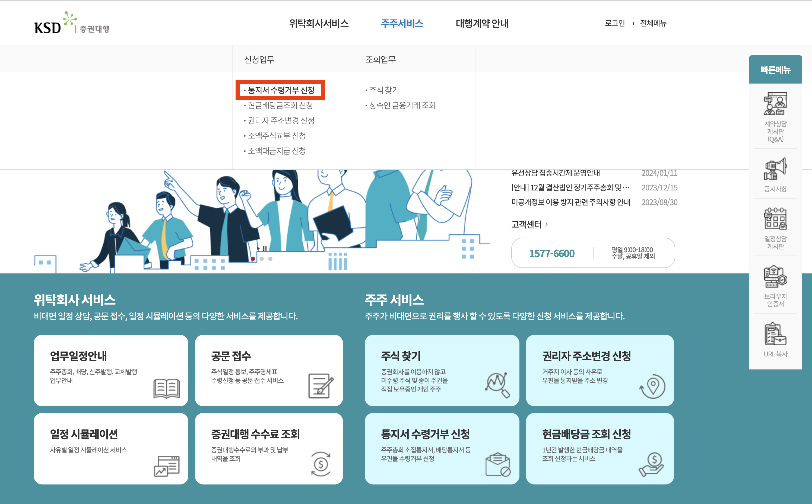Image resolution: width=812 pixels, height=504 pixels.
Task: Open the 위탁회사서비스 top menu
Action: pos(318,23)
